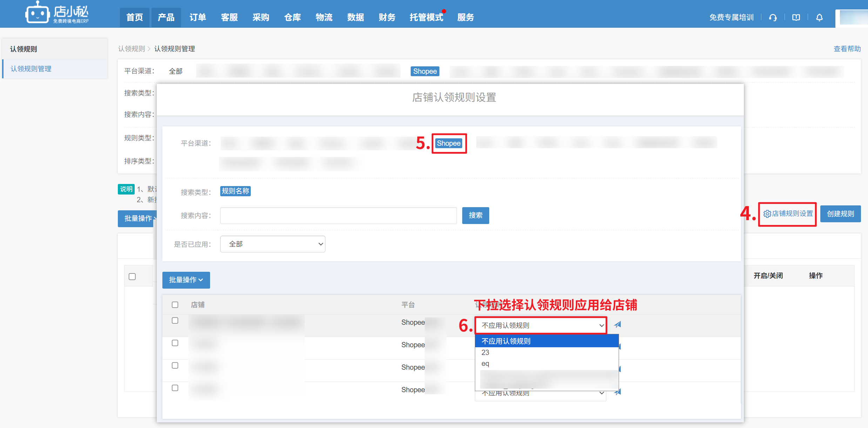Click the notification bell icon
The width and height of the screenshot is (868, 428).
819,18
